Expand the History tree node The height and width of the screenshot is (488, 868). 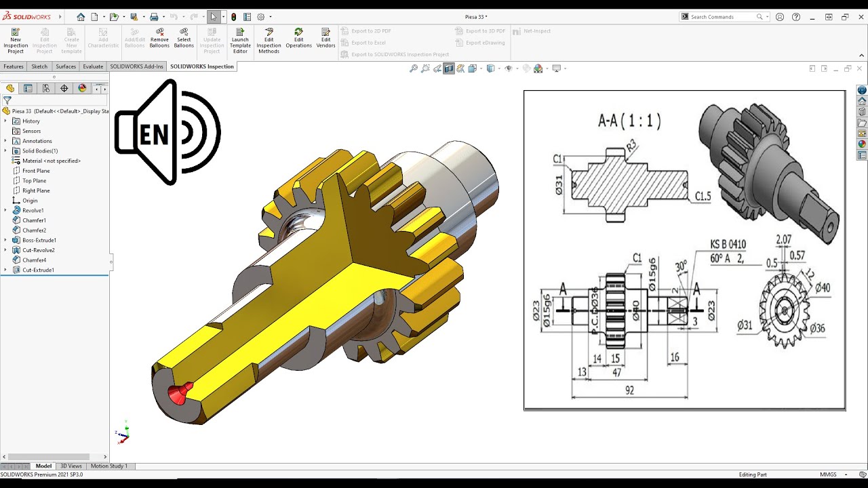click(x=5, y=121)
